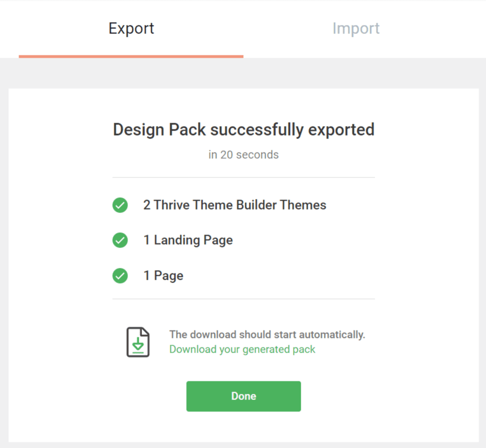The width and height of the screenshot is (486, 448).
Task: Click checkmark icon beside 1 Page
Action: coord(120,276)
